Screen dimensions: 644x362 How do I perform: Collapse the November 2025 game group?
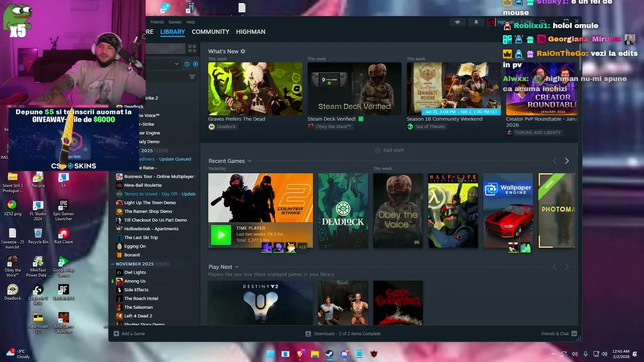[x=113, y=264]
